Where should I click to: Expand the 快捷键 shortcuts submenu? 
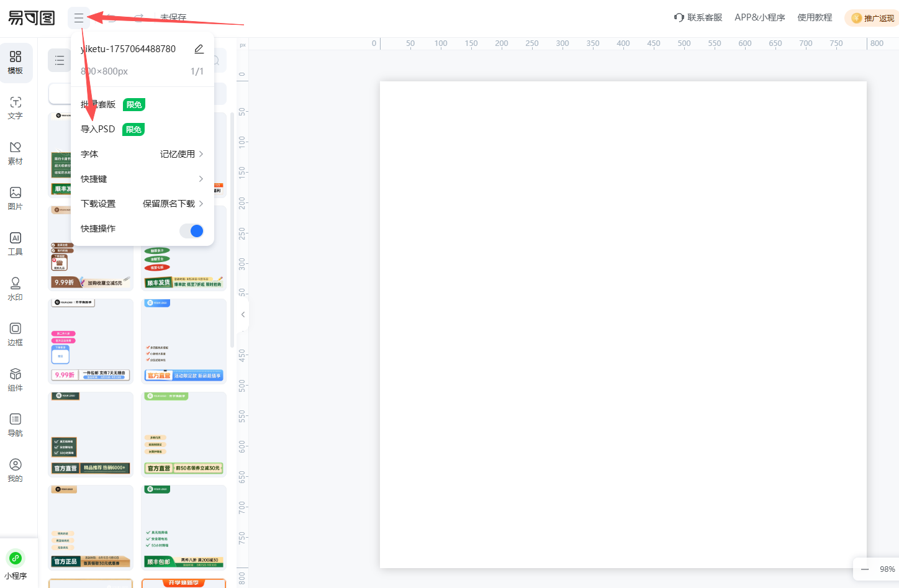tap(142, 178)
